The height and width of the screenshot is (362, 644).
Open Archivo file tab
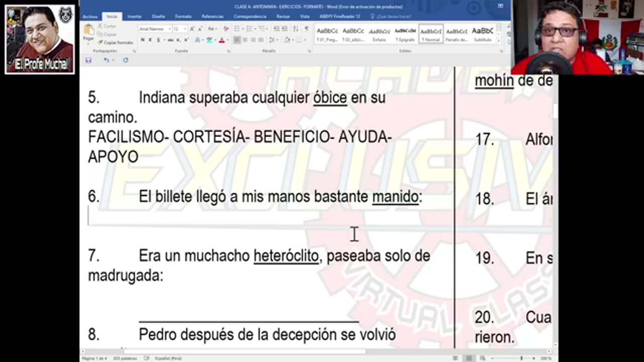pyautogui.click(x=90, y=16)
